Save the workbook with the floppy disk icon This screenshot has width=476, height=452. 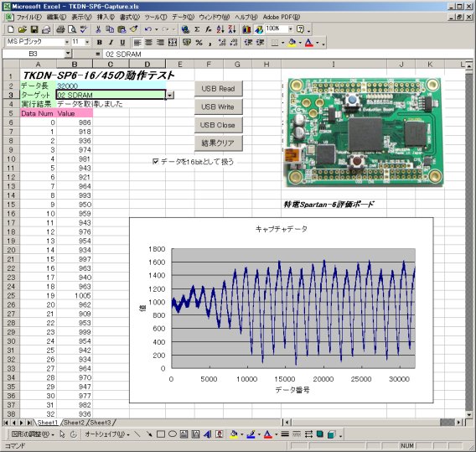pos(34,29)
